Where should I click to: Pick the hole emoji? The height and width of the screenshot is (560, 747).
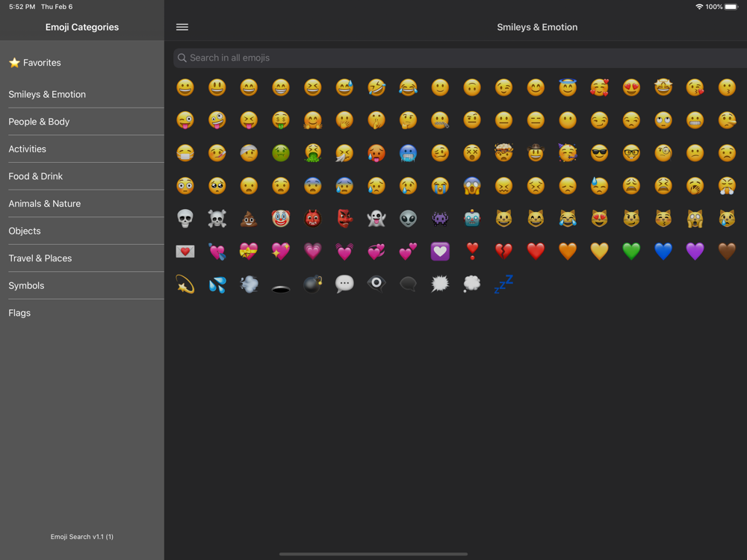281,288
